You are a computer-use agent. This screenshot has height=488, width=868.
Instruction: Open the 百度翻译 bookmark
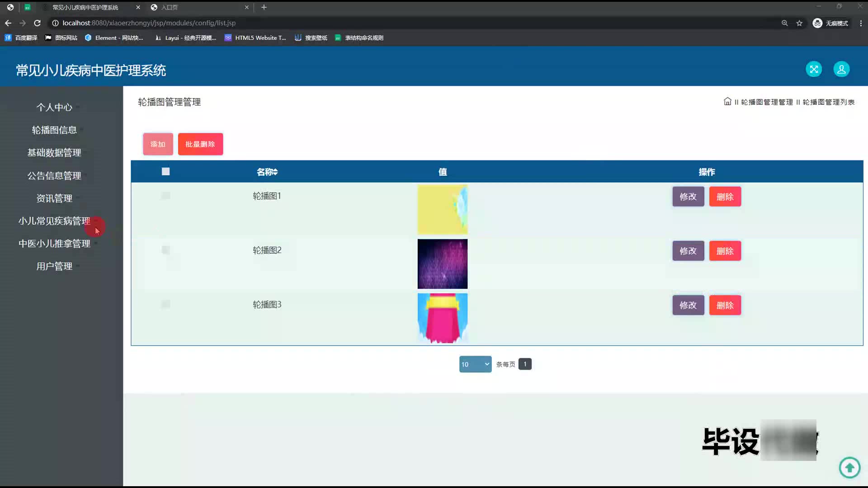(21, 38)
